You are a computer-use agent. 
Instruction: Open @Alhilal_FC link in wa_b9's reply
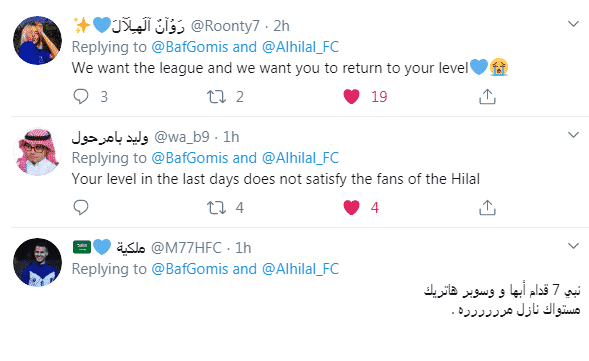coord(300,158)
